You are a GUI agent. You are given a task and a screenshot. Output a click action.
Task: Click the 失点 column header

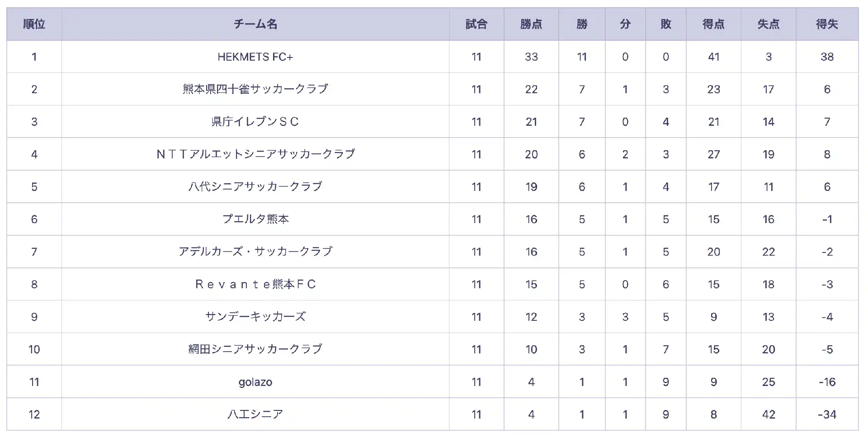tap(769, 24)
